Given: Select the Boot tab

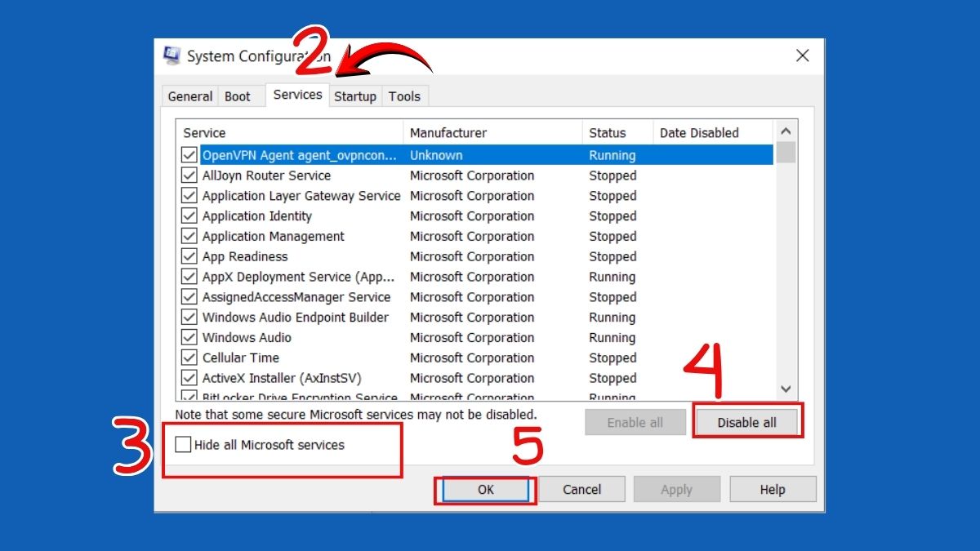Looking at the screenshot, I should [237, 96].
